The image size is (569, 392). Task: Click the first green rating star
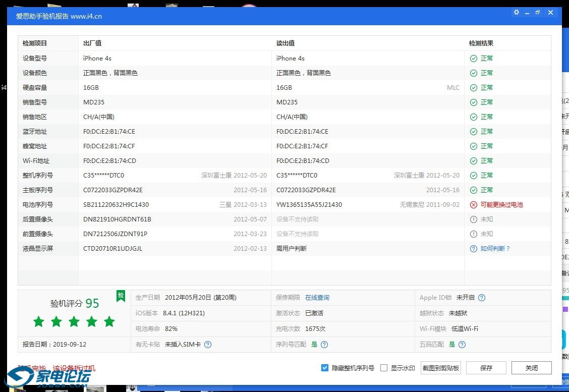click(39, 321)
